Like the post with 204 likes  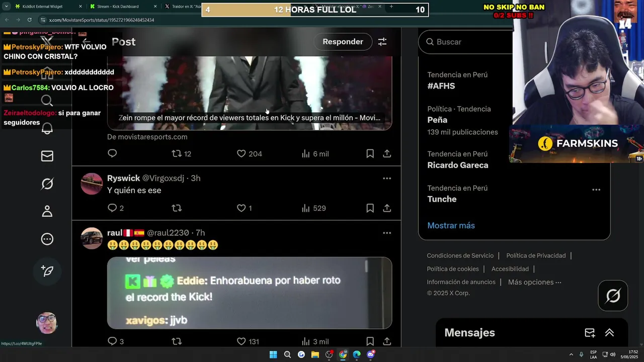point(250,153)
